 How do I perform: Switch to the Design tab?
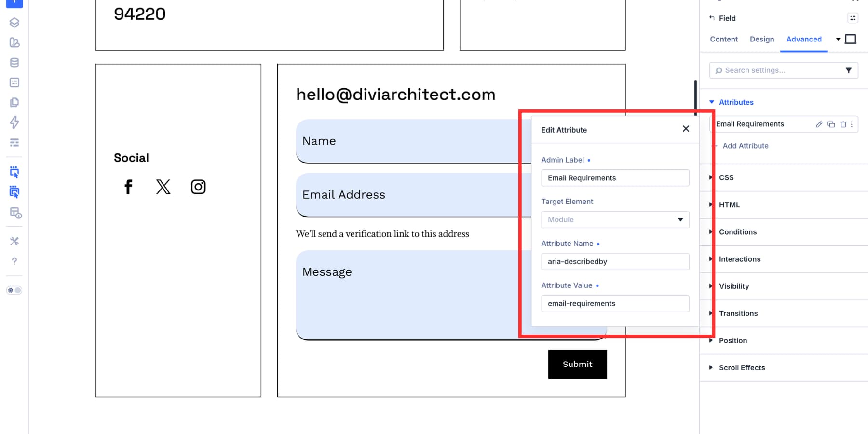point(762,39)
